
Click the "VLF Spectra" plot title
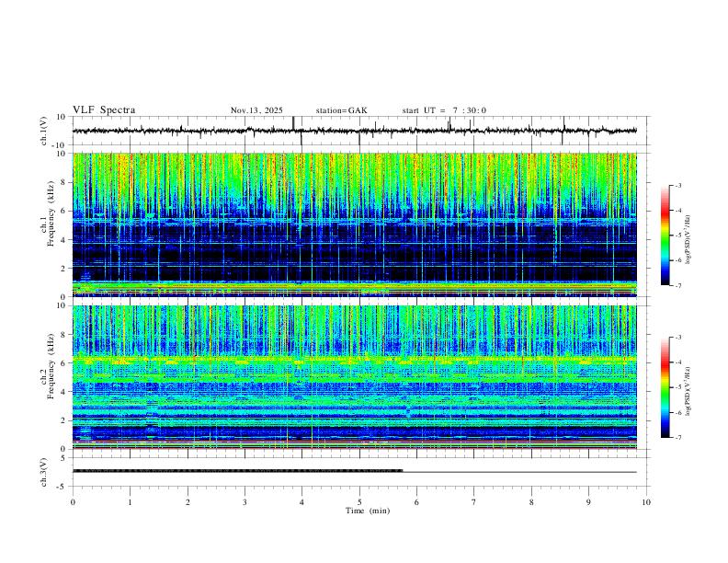coord(104,110)
